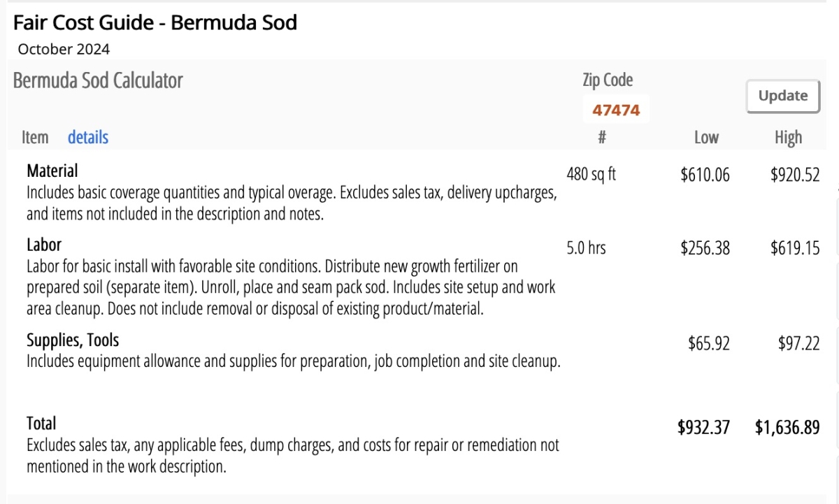Image resolution: width=839 pixels, height=504 pixels.
Task: Click the Total high value $1,636.89
Action: click(787, 427)
